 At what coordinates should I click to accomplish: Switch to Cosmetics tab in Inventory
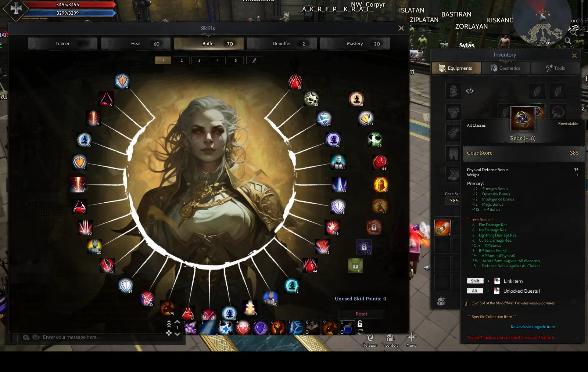pos(506,68)
